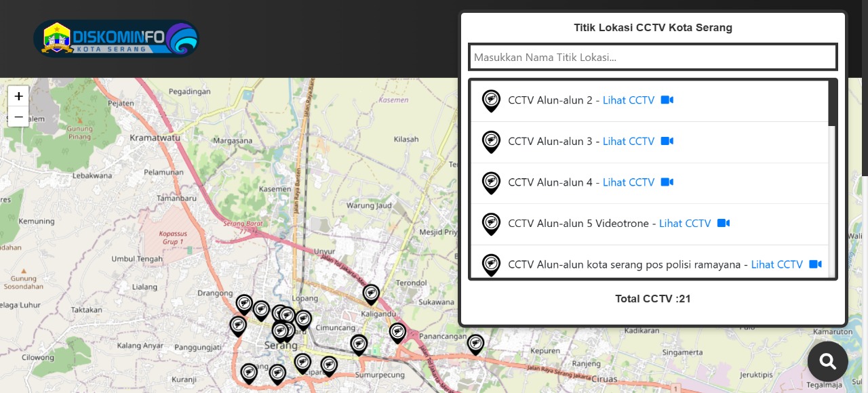The height and width of the screenshot is (393, 868).
Task: Click the Diskominfo Kota Serang logo
Action: tap(116, 39)
